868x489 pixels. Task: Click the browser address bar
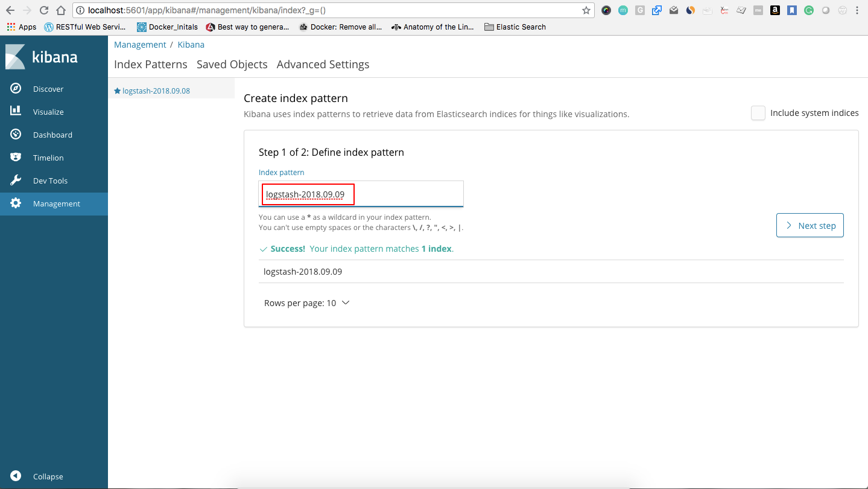[x=334, y=10]
